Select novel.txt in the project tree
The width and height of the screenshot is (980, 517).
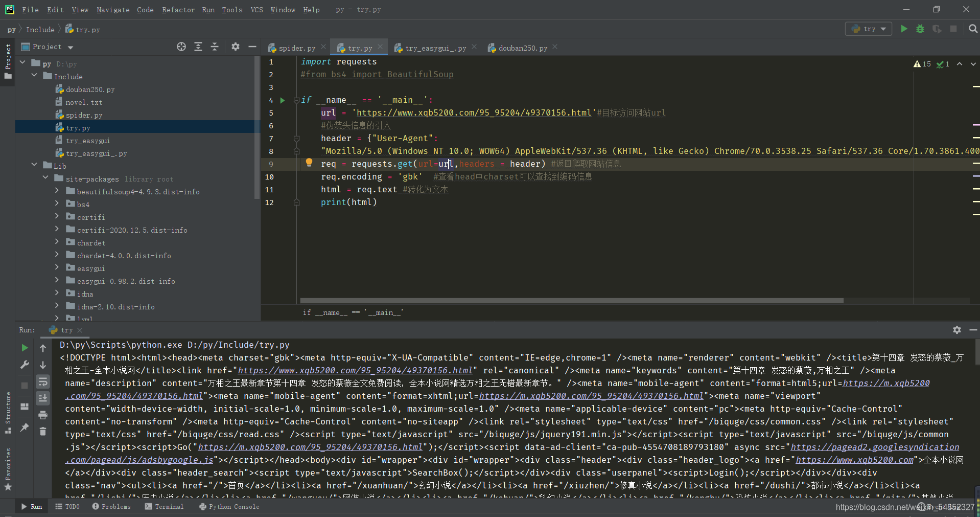pos(84,102)
